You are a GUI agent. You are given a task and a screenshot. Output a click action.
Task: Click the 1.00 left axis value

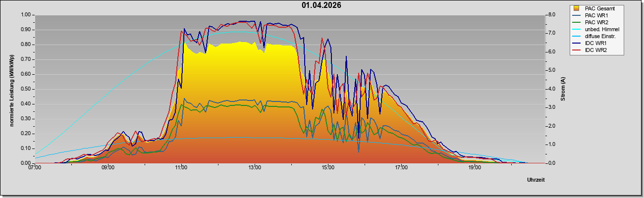(x=25, y=15)
